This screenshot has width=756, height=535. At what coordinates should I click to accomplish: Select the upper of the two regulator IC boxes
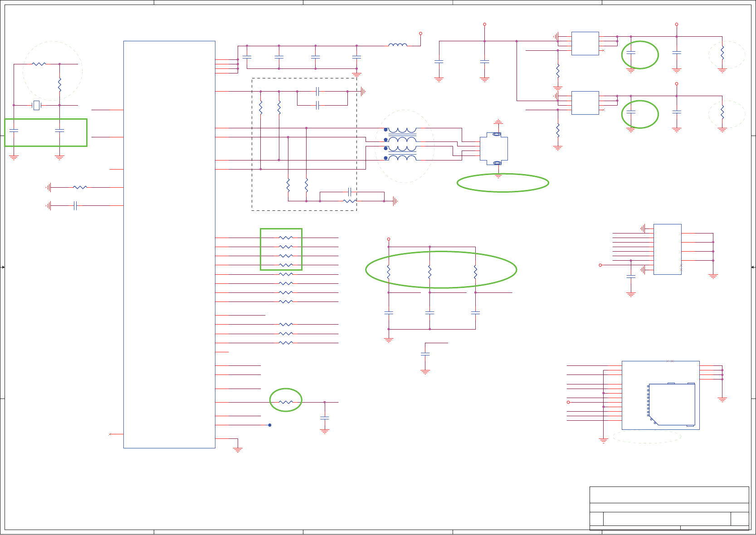click(x=585, y=44)
